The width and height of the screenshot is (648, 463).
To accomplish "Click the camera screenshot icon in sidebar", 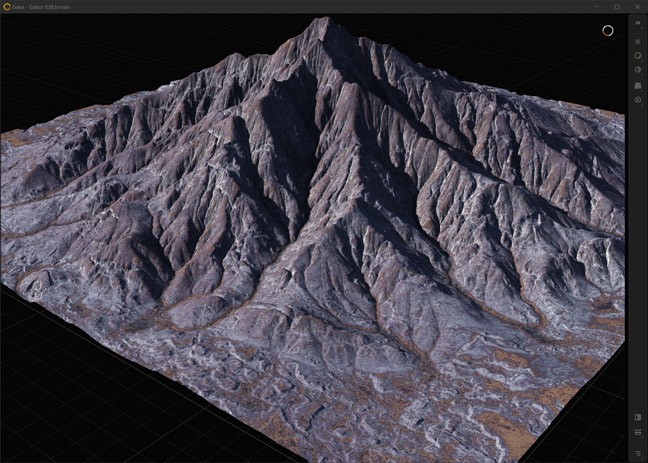I will [x=638, y=100].
